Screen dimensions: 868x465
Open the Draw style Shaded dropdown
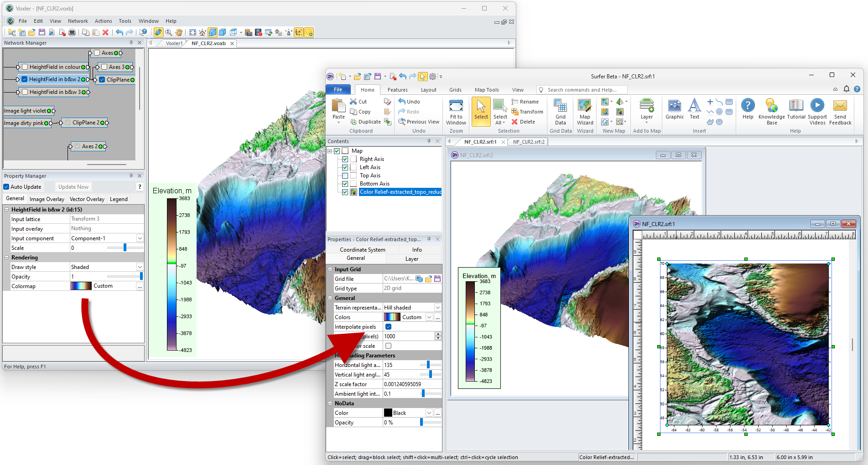coord(140,267)
